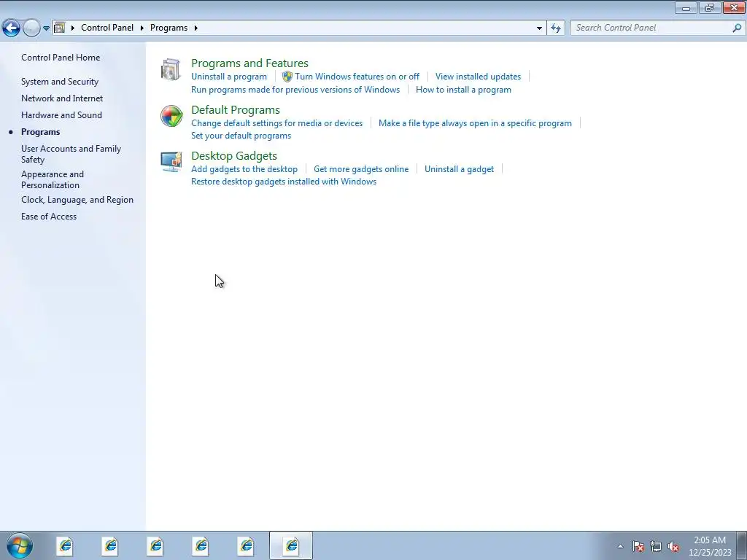This screenshot has height=560, width=747.
Task: Click the Forward arrow button
Action: click(31, 28)
